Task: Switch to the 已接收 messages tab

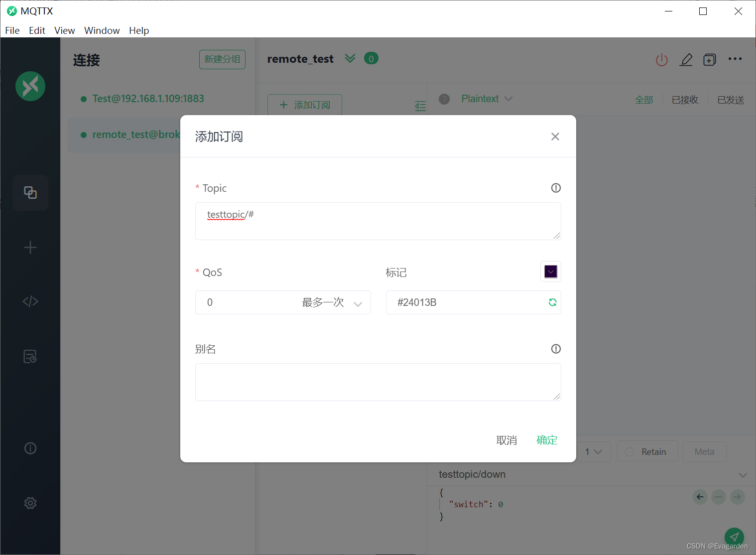Action: 685,100
